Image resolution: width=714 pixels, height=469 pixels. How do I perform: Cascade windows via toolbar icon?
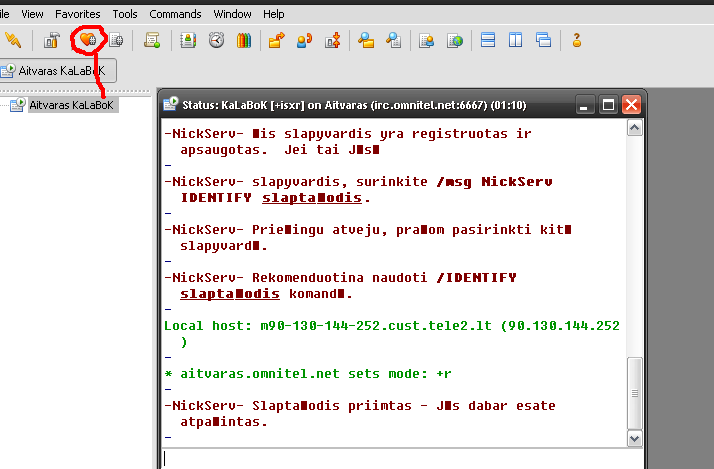(x=543, y=41)
